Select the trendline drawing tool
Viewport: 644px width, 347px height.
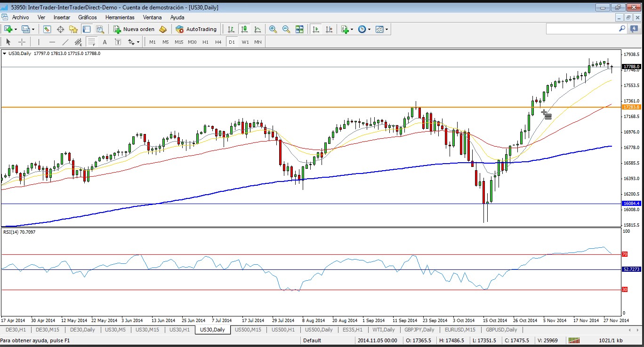coord(65,42)
